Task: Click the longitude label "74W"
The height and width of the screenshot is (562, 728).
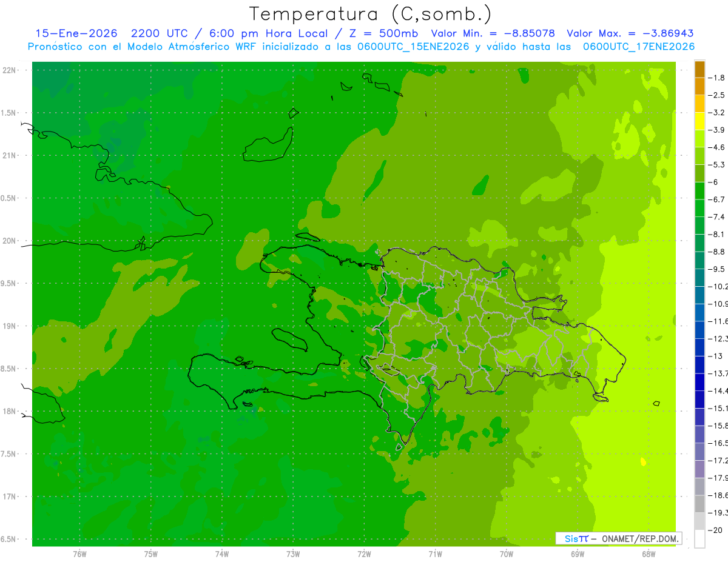Action: click(x=222, y=554)
